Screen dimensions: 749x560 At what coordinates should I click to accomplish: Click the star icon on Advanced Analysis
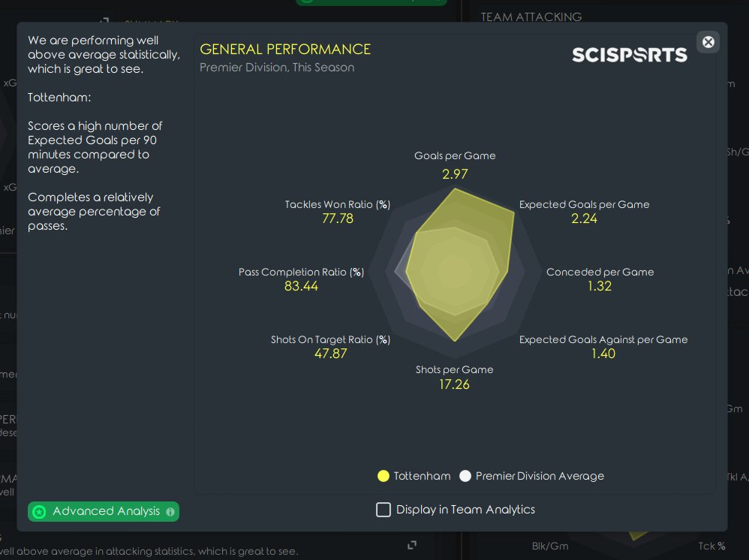coord(39,512)
